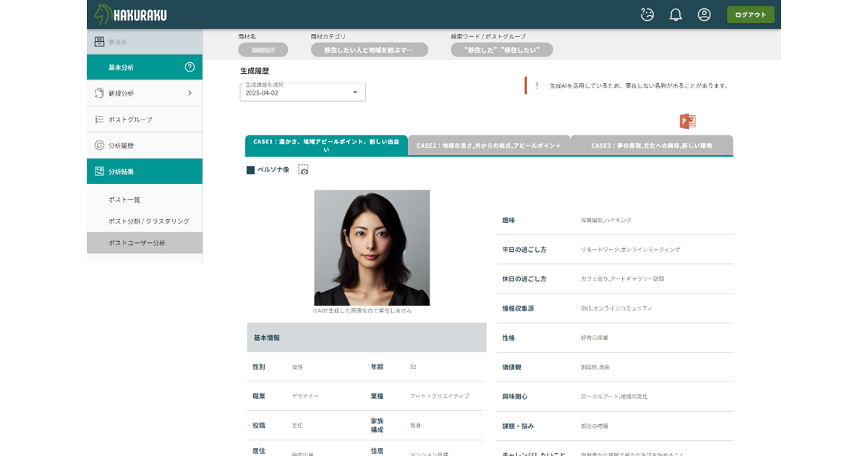Open ポストグループ menu item
Image resolution: width=868 pixels, height=456 pixels.
click(x=145, y=119)
